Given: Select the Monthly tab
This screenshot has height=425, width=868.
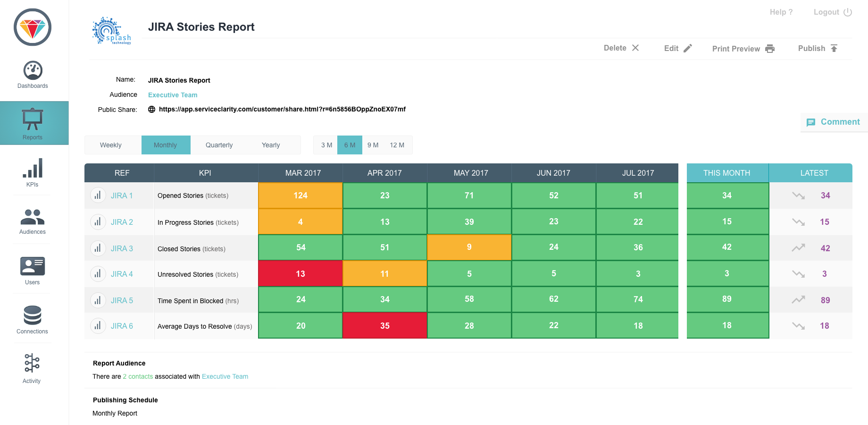Looking at the screenshot, I should click(x=166, y=145).
